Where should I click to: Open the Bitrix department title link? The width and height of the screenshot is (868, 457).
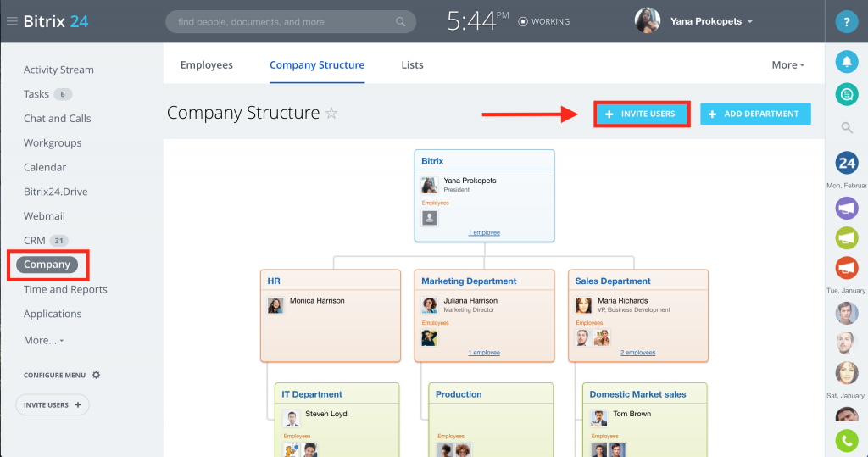click(x=432, y=161)
